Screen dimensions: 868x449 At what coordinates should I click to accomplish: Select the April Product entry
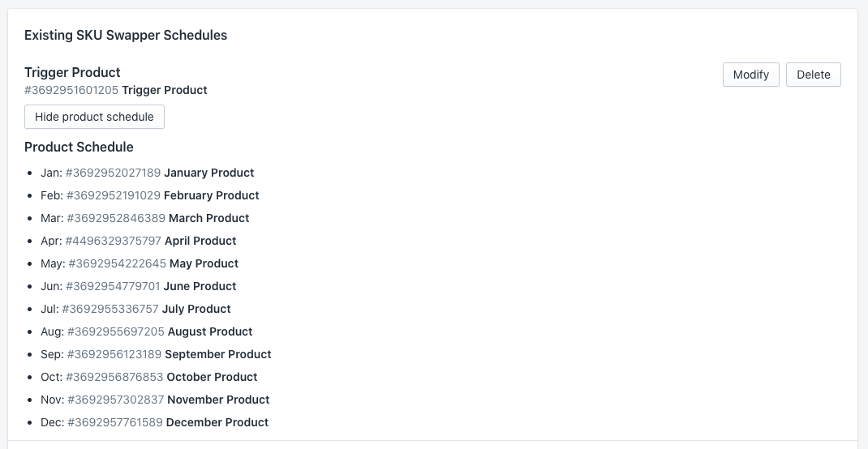200,241
